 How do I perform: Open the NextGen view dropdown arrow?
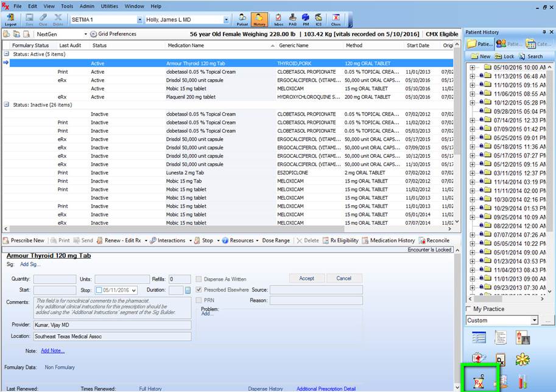[85, 34]
